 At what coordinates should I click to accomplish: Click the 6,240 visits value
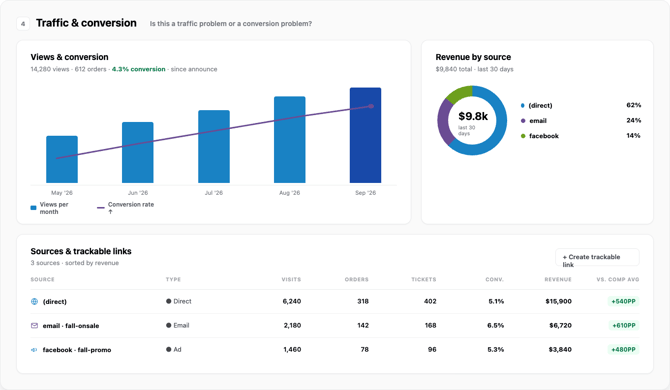tap(292, 302)
